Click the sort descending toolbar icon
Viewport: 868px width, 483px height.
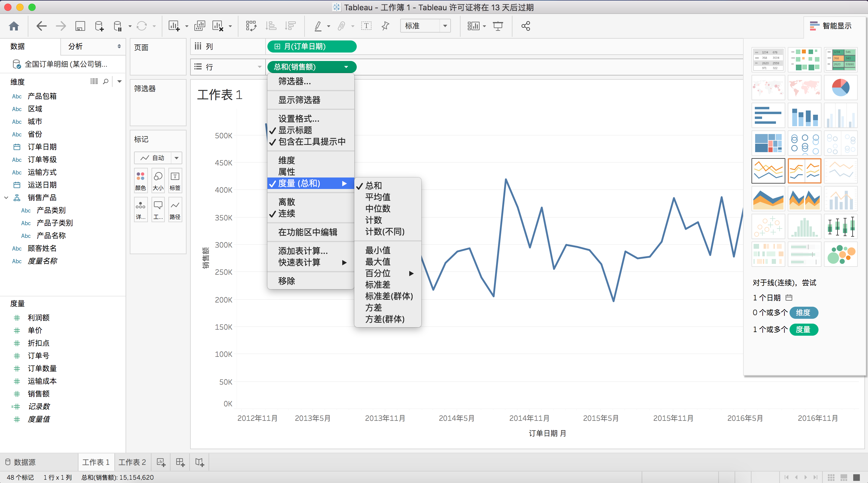click(x=290, y=26)
